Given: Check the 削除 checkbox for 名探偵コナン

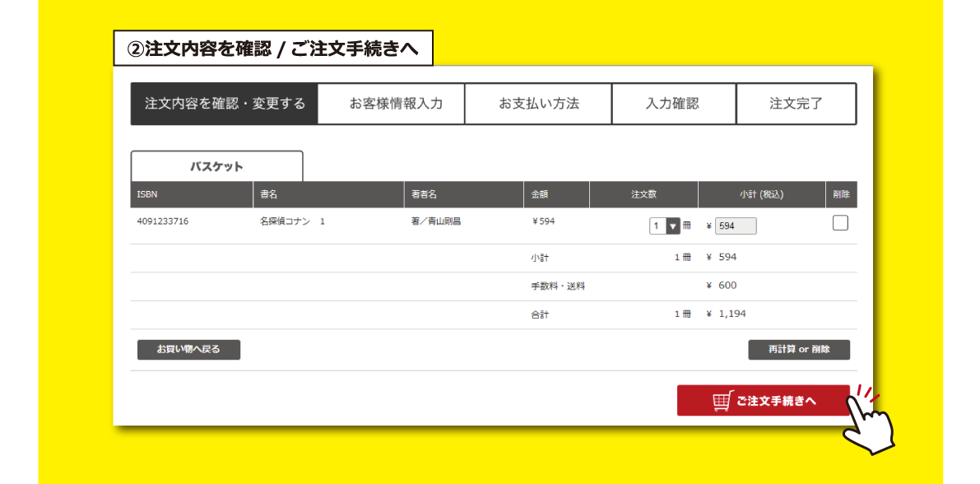Looking at the screenshot, I should coord(840,223).
